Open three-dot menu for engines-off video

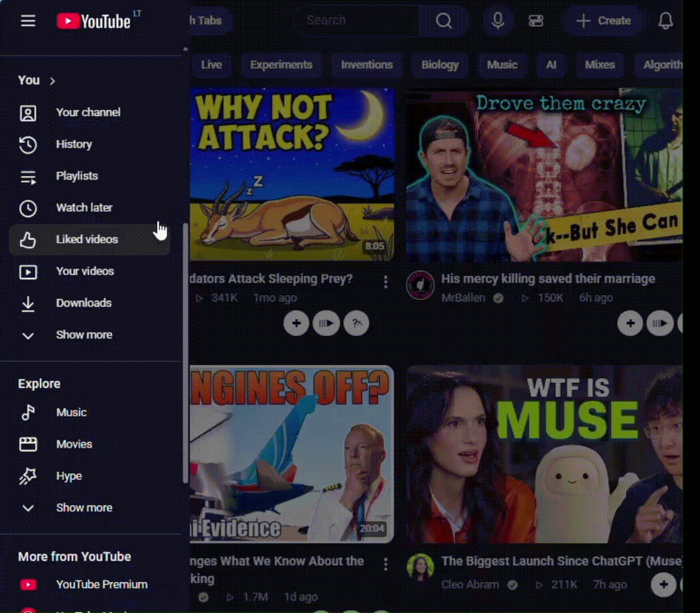(386, 564)
